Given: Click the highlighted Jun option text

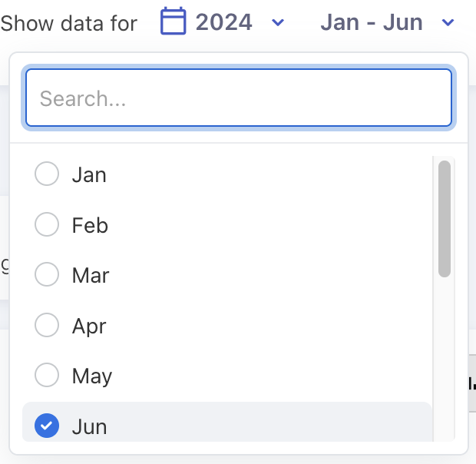Looking at the screenshot, I should pos(89,426).
